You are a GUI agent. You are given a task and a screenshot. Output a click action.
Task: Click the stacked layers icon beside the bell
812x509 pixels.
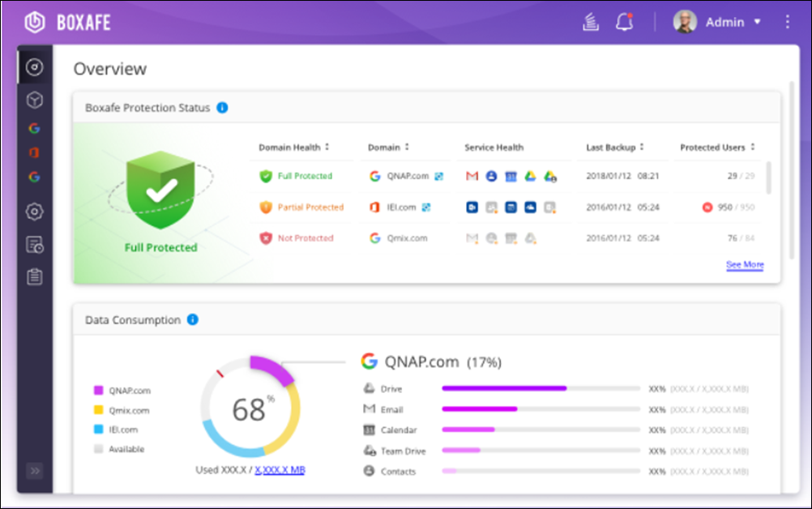(x=591, y=23)
